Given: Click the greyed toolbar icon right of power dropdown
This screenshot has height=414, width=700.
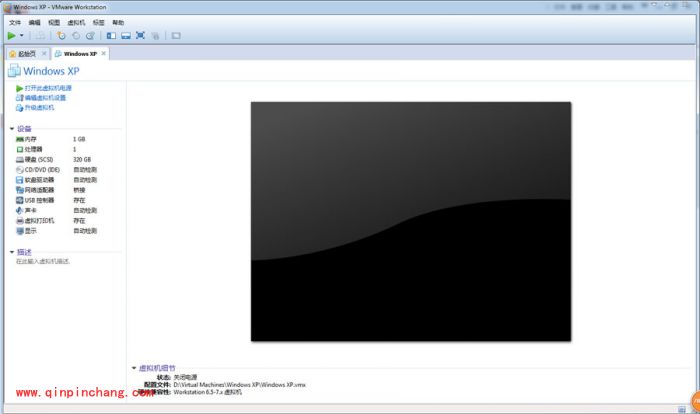Looking at the screenshot, I should [40, 36].
